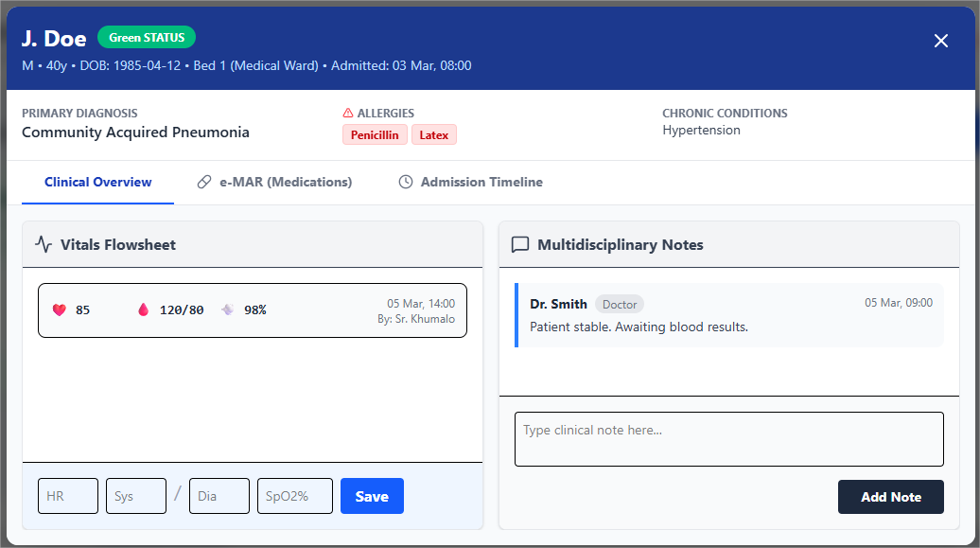The width and height of the screenshot is (980, 548).
Task: Click the Save button for vitals entry
Action: (372, 495)
